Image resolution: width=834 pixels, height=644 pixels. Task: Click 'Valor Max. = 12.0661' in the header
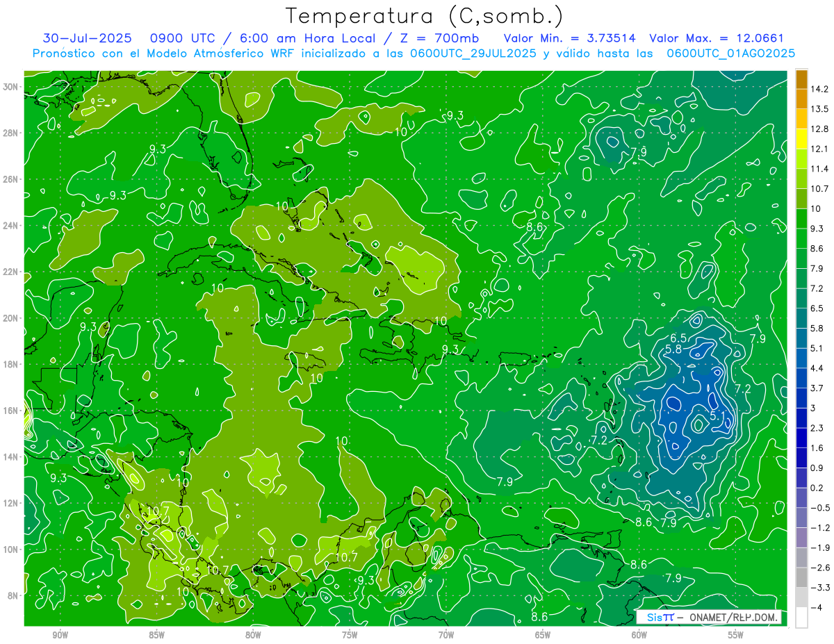click(x=717, y=38)
